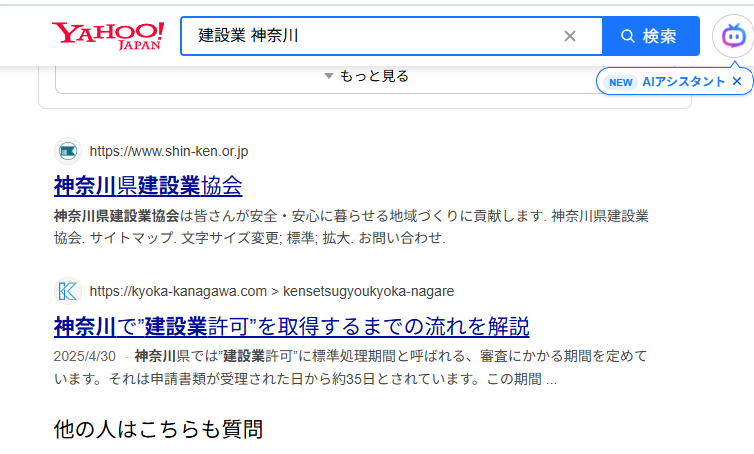Image resolution: width=754 pixels, height=454 pixels.
Task: Click the NEW AIアシスタント label
Action: 666,82
